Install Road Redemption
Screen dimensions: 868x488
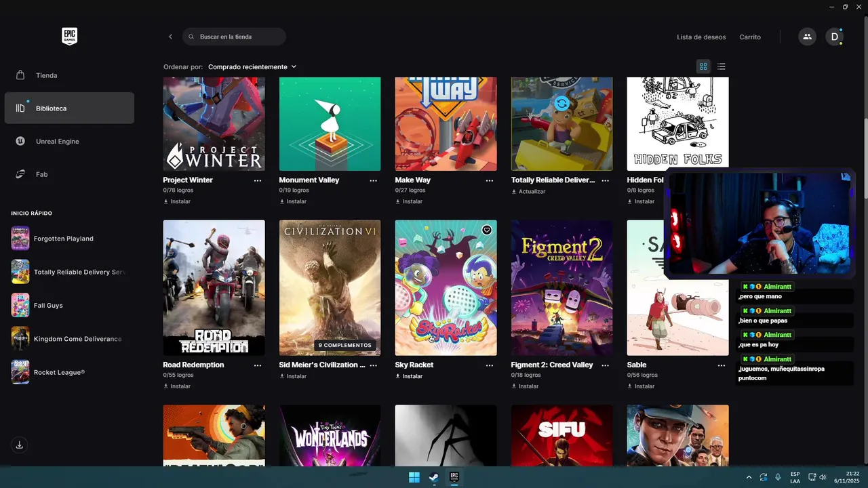pos(177,386)
